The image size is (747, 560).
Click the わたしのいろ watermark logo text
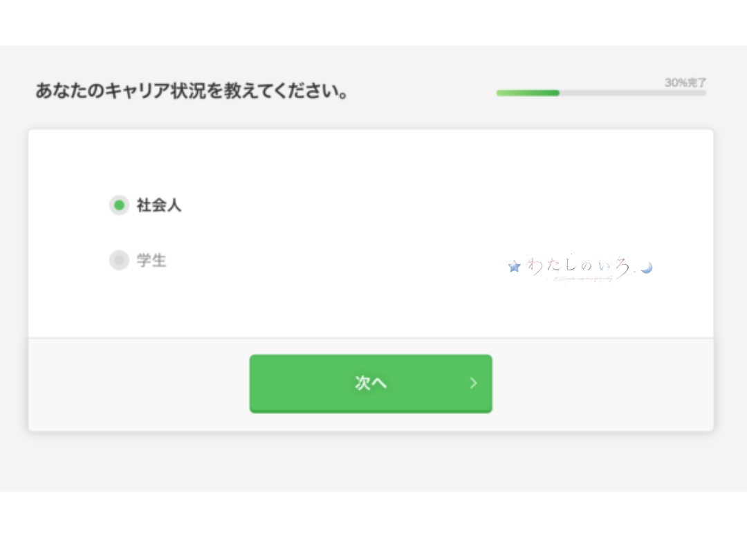tap(580, 265)
